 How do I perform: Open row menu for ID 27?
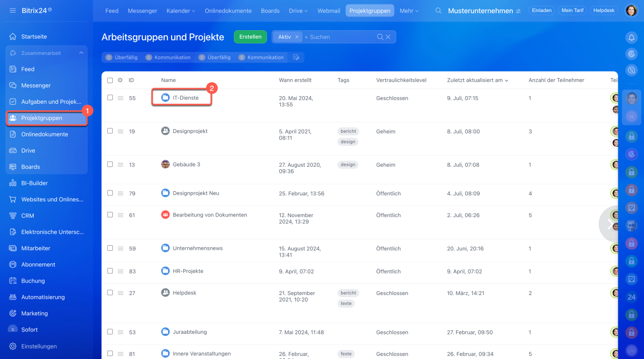point(121,293)
